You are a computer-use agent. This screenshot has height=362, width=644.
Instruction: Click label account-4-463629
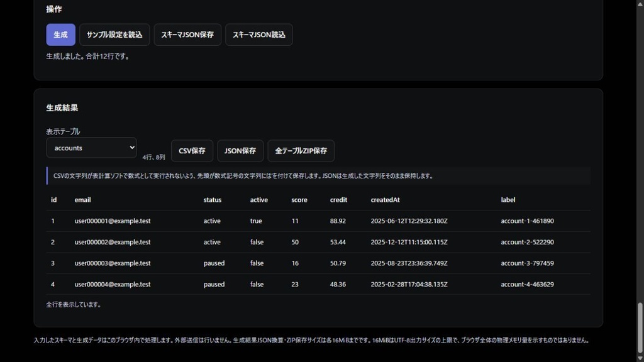pyautogui.click(x=528, y=284)
